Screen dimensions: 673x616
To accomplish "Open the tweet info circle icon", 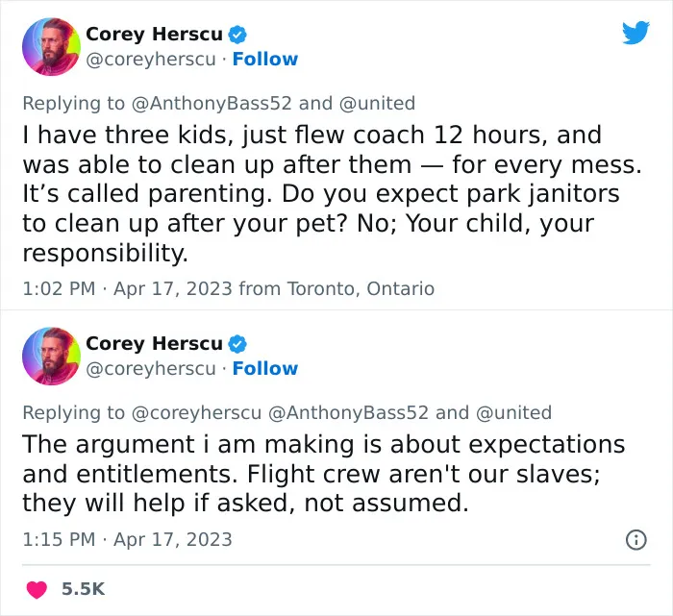I will pyautogui.click(x=636, y=540).
